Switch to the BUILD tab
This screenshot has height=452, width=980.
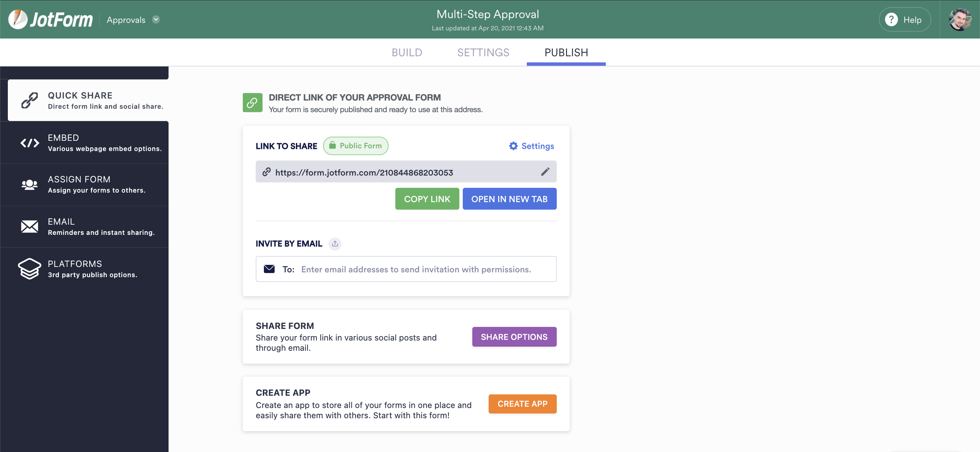click(x=407, y=52)
